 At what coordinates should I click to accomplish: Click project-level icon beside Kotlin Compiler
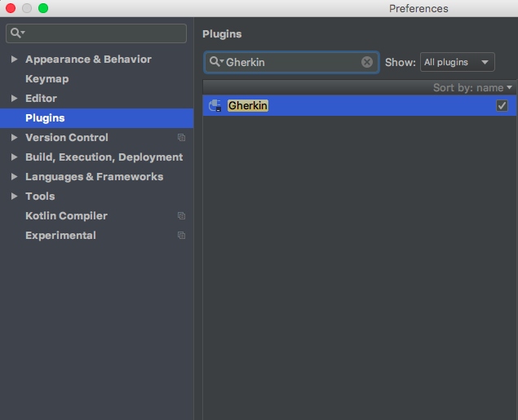(181, 216)
